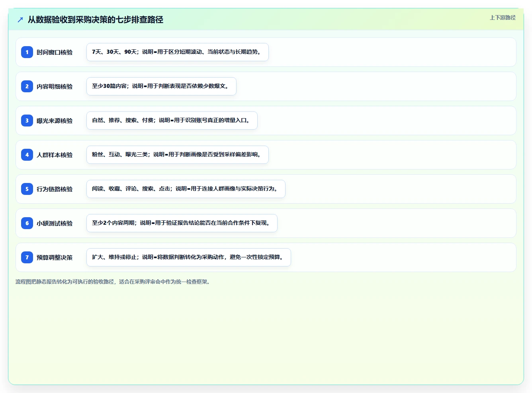Click the 上下游路径 label
The height and width of the screenshot is (393, 532).
point(503,18)
